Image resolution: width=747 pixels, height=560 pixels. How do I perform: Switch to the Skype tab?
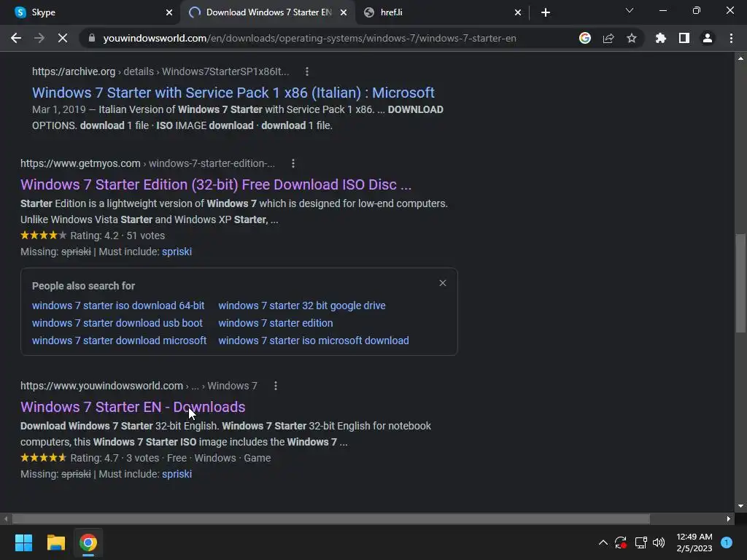pyautogui.click(x=90, y=12)
